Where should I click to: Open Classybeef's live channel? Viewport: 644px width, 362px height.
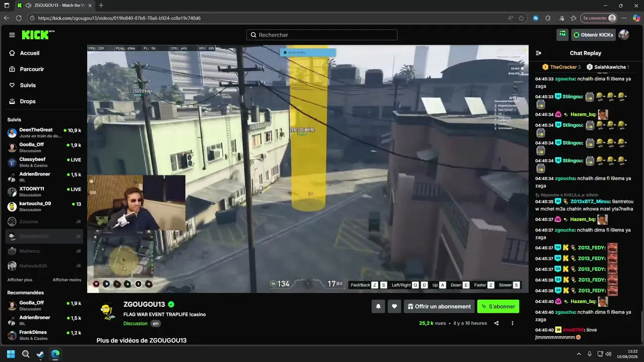coord(44,162)
